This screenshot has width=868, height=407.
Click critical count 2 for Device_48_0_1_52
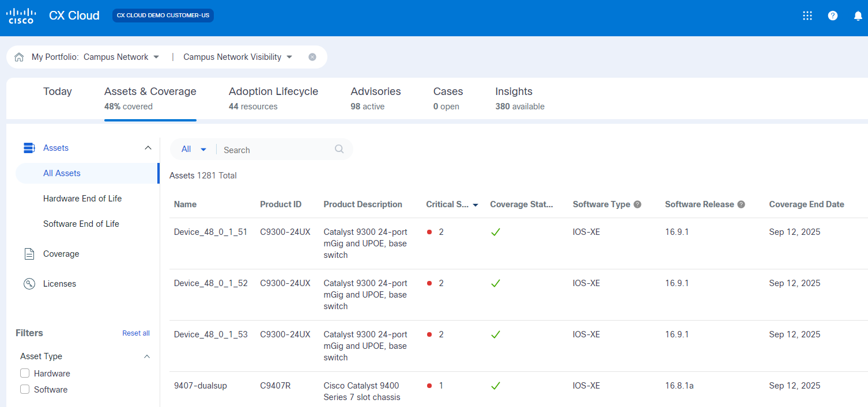(x=441, y=283)
